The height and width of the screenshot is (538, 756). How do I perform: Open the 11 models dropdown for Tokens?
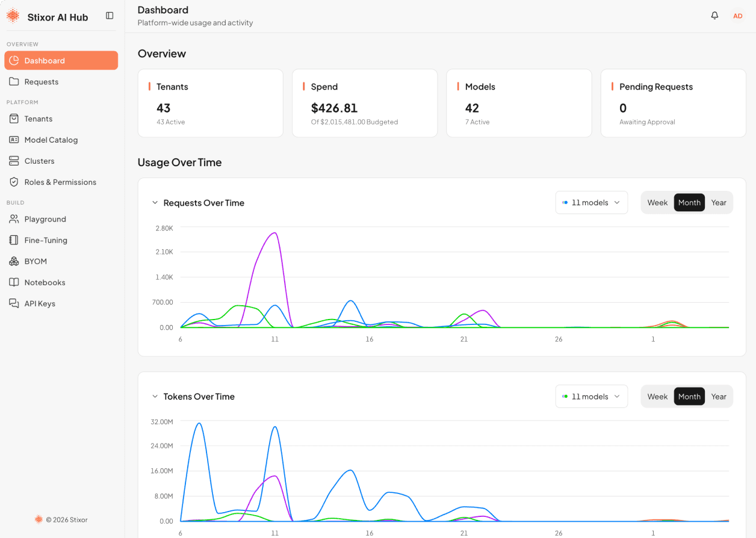tap(591, 397)
